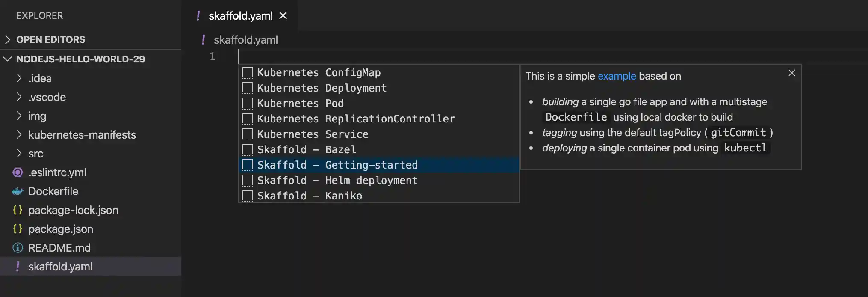Check the Kubernetes Deployment checkbox
This screenshot has height=297, width=868.
[x=247, y=88]
